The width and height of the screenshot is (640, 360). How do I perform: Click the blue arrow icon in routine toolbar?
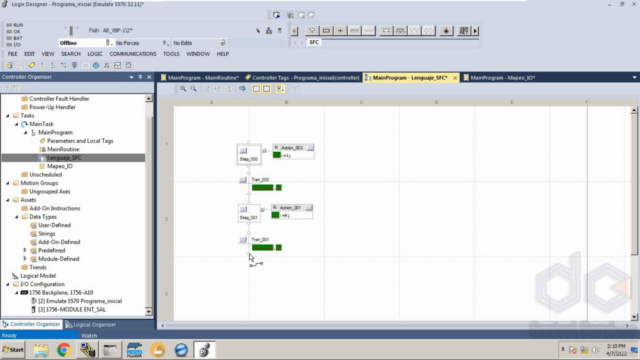click(242, 89)
